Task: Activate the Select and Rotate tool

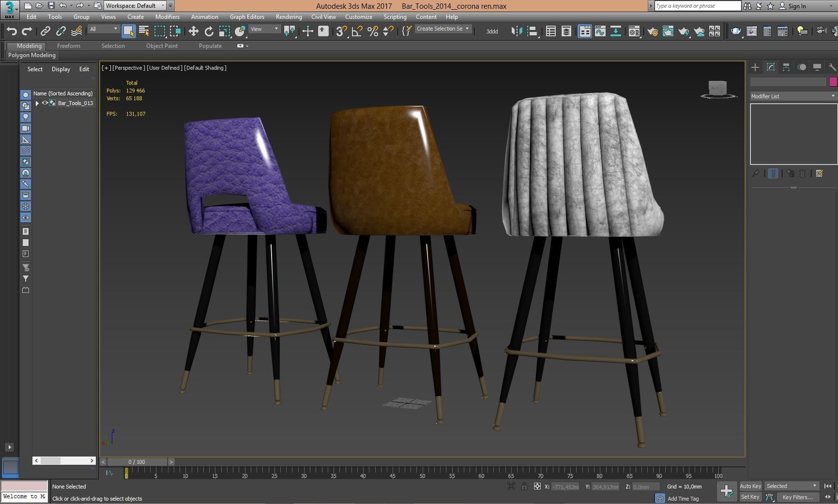Action: pyautogui.click(x=209, y=31)
